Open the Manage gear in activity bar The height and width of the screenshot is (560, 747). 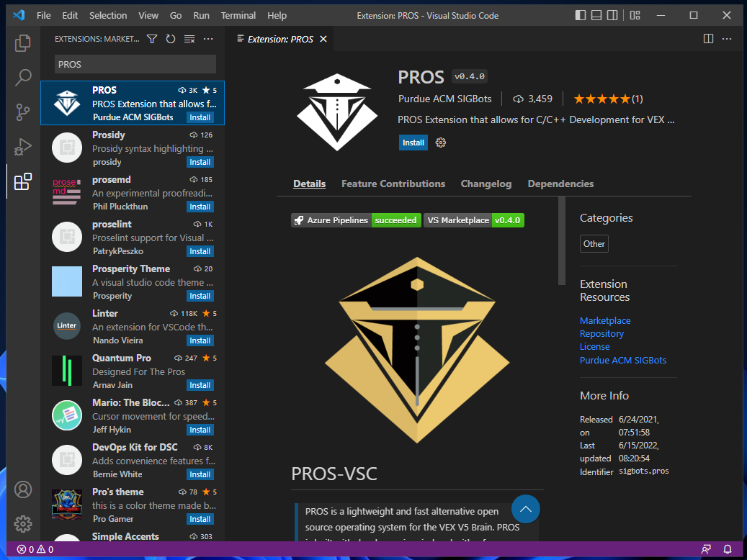(23, 524)
